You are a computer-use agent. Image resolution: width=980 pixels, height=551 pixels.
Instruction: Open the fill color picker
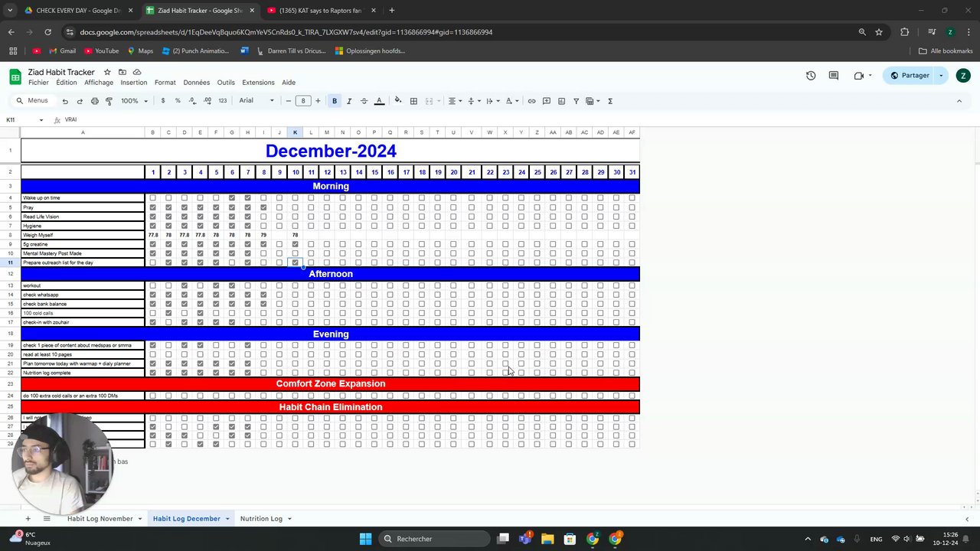pos(397,101)
